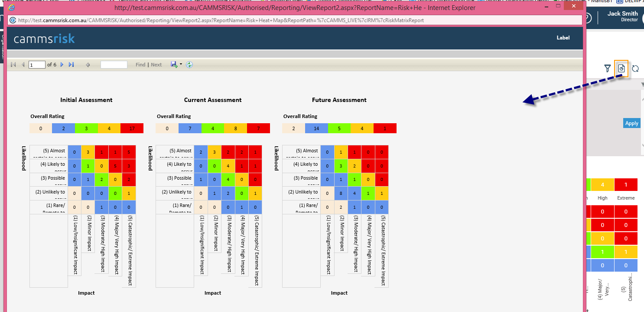This screenshot has height=312, width=644.
Task: Click the find text search box
Action: point(114,65)
